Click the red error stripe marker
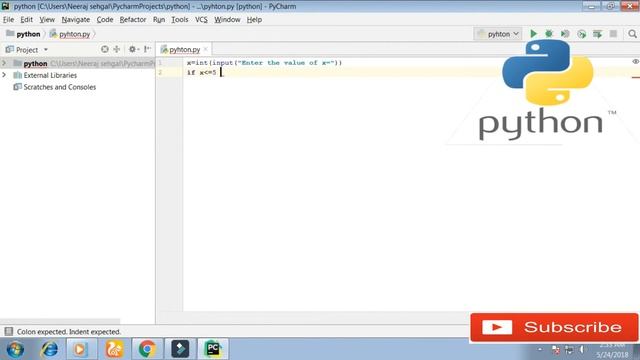 636,77
